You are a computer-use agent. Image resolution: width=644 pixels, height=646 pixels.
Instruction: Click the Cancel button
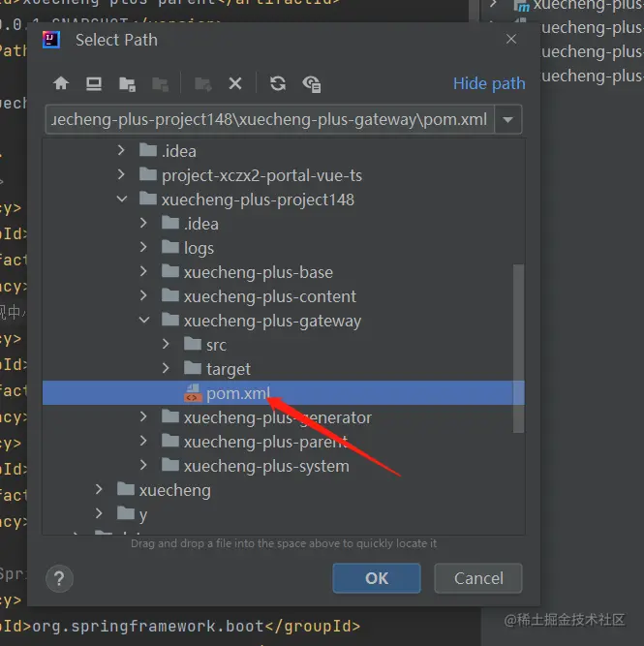(478, 578)
